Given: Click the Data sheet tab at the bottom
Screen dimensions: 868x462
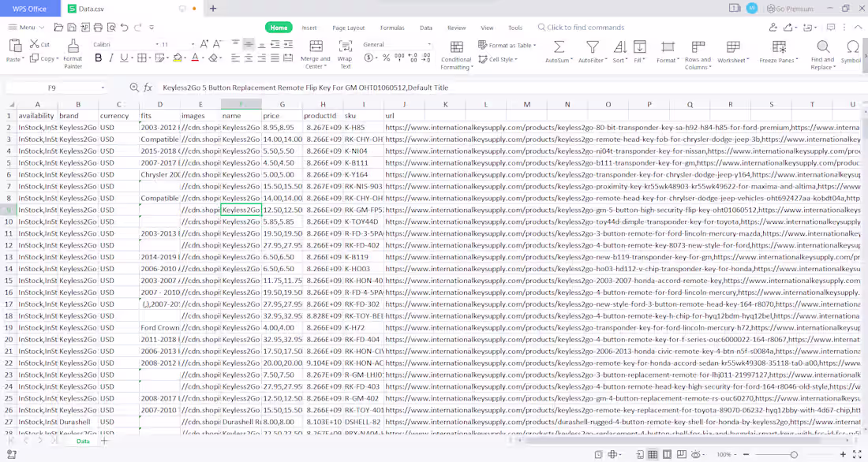Looking at the screenshot, I should tap(82, 442).
